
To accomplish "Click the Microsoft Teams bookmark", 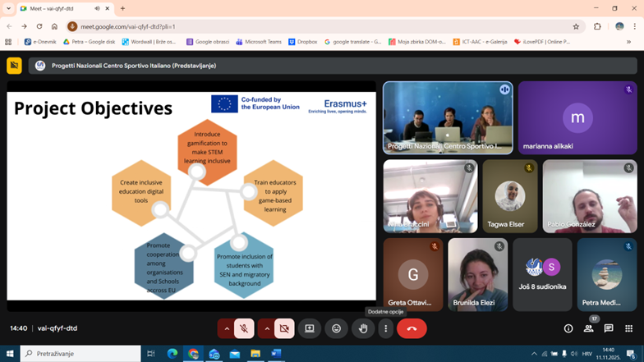I will 258,41.
